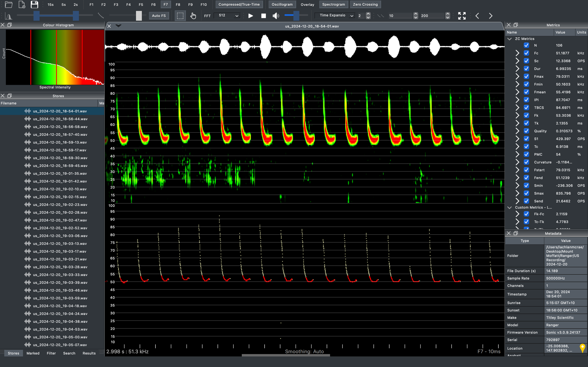
Task: Click the fullscreen expand icon
Action: (x=462, y=16)
